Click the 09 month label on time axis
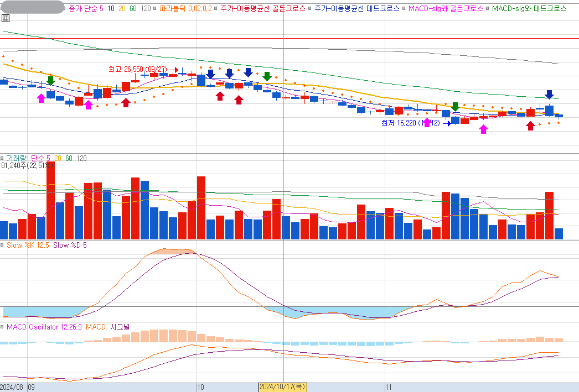Screen dimensions: 579x392 [32, 387]
